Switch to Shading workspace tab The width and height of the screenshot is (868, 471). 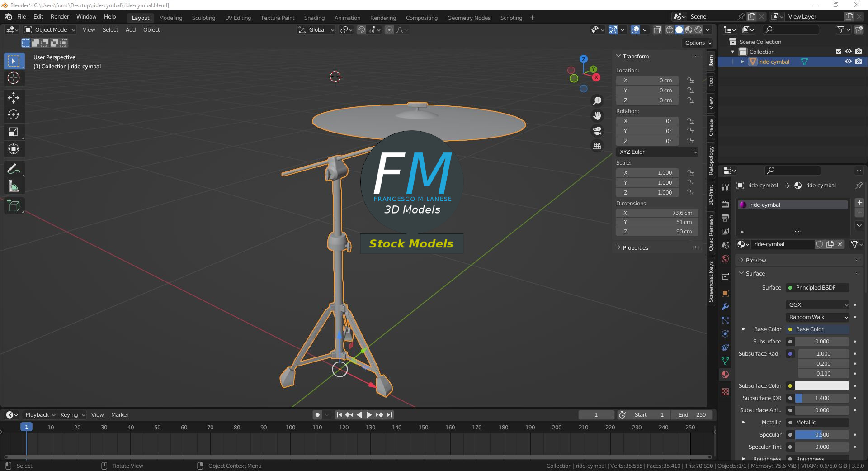tap(314, 18)
